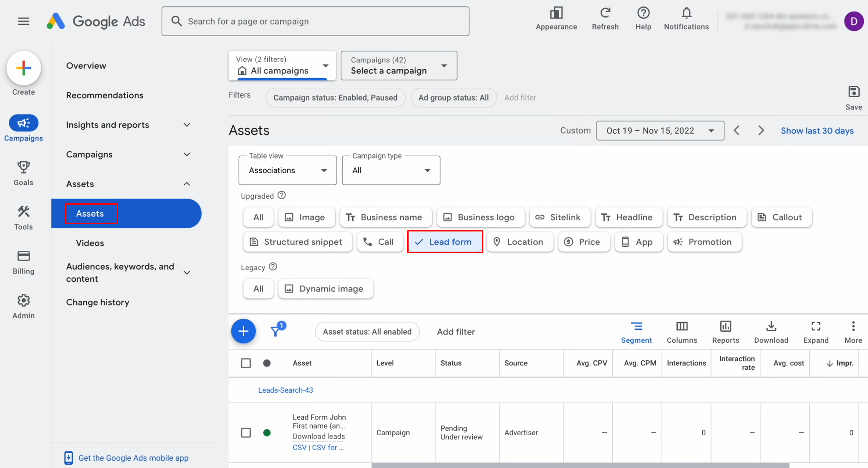Open the Campaigns section in the sidebar

[x=24, y=128]
